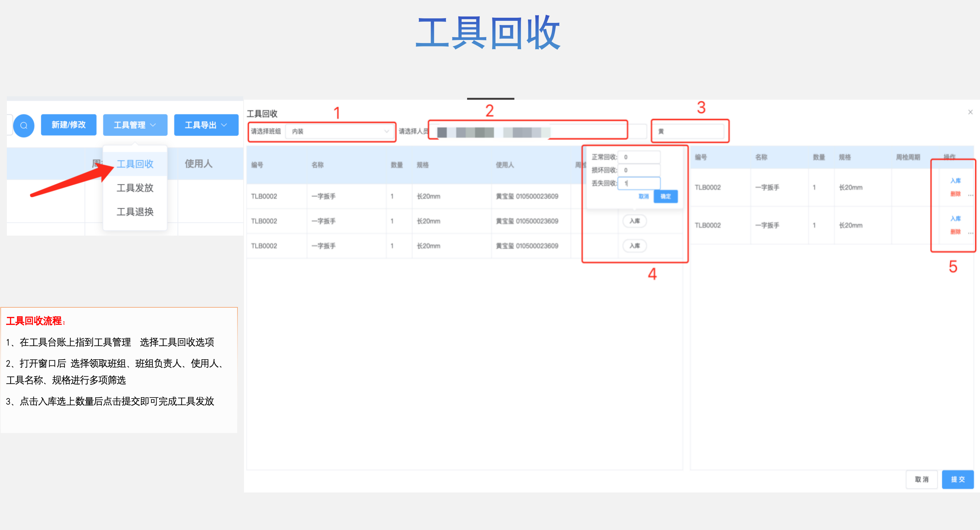This screenshot has height=530, width=980.
Task: Click 规格 header in the right table
Action: coord(845,157)
